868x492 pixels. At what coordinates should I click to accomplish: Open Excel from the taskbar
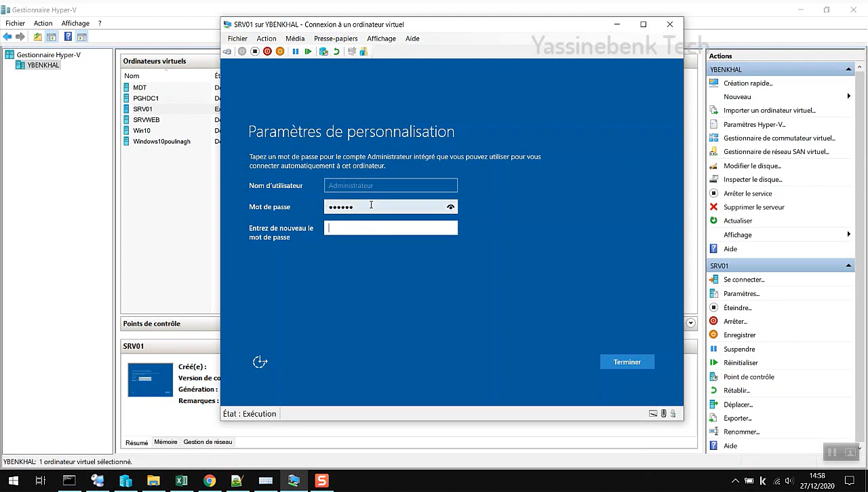[182, 480]
